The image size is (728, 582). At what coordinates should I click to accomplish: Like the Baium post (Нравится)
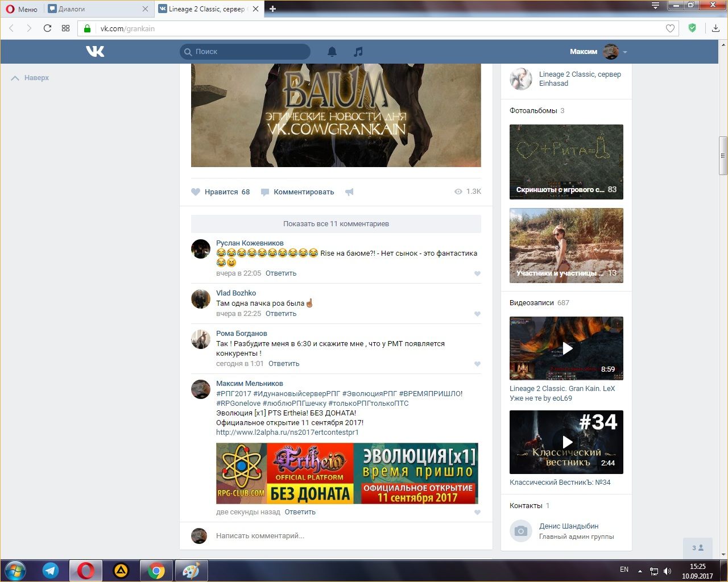click(x=221, y=192)
